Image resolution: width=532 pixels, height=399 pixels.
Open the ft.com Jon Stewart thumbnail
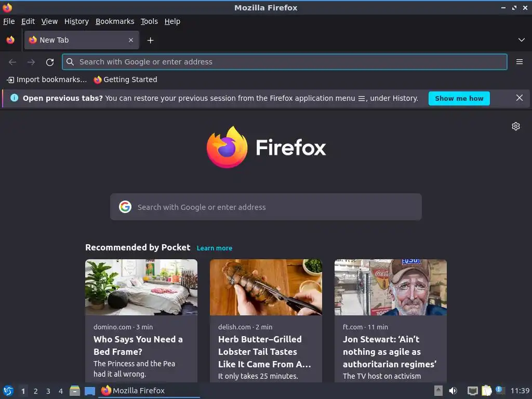(391, 287)
